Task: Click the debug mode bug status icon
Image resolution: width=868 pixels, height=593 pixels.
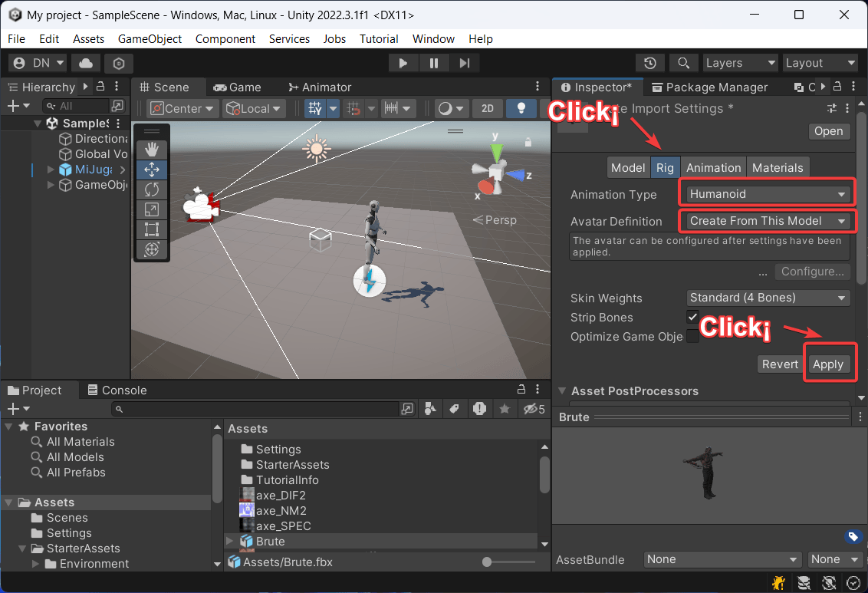Action: (x=779, y=582)
